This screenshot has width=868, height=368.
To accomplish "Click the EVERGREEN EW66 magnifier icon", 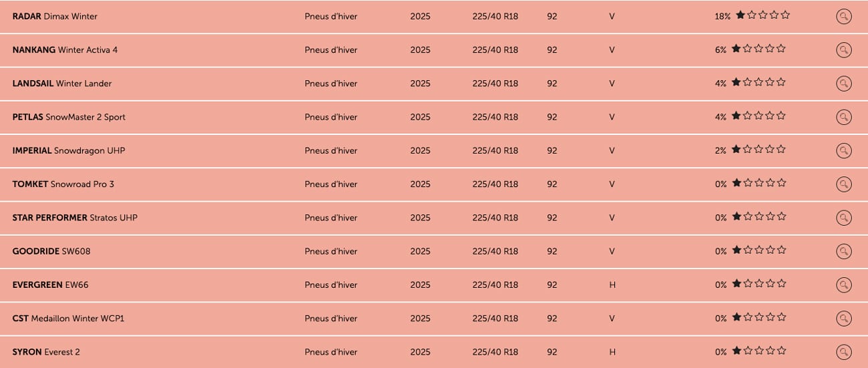I will coord(843,285).
